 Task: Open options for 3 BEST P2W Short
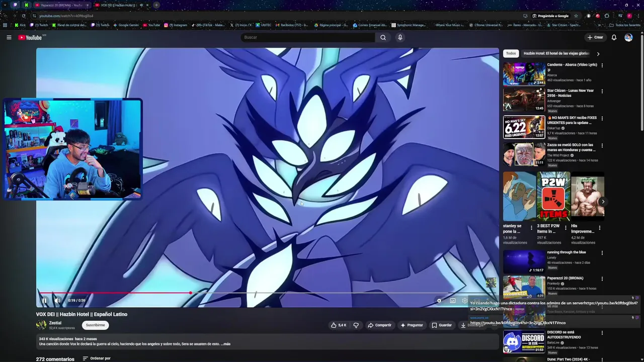[566, 228]
